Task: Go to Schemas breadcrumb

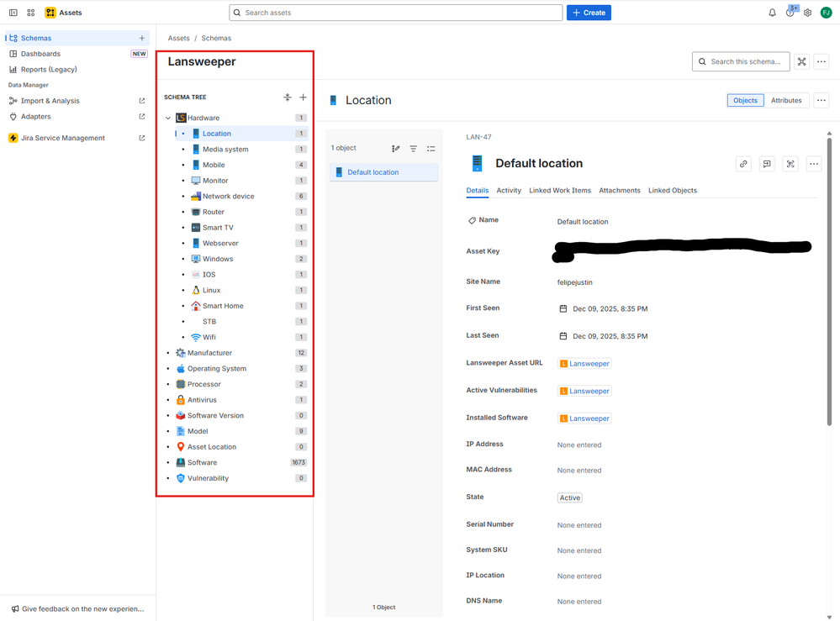Action: (216, 38)
